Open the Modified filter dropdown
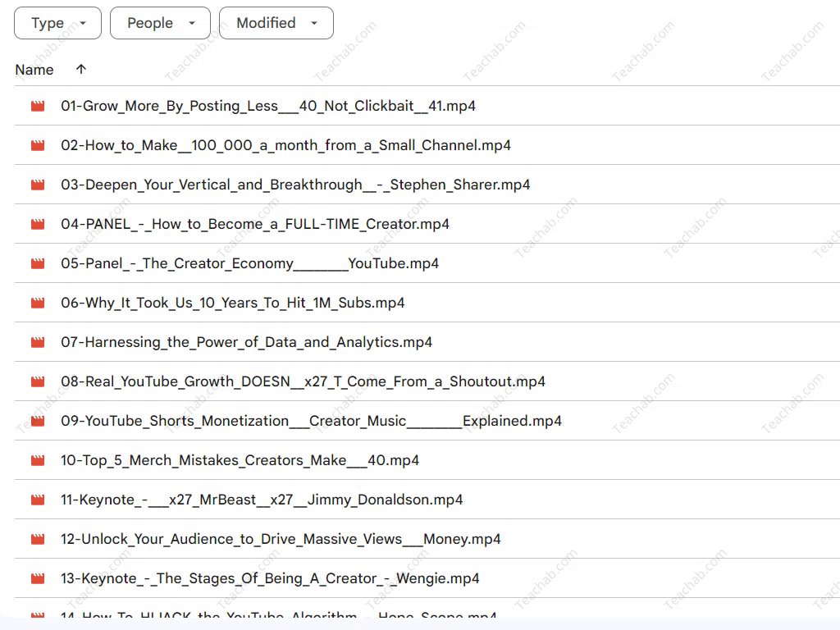The width and height of the screenshot is (840, 630). pyautogui.click(x=276, y=23)
